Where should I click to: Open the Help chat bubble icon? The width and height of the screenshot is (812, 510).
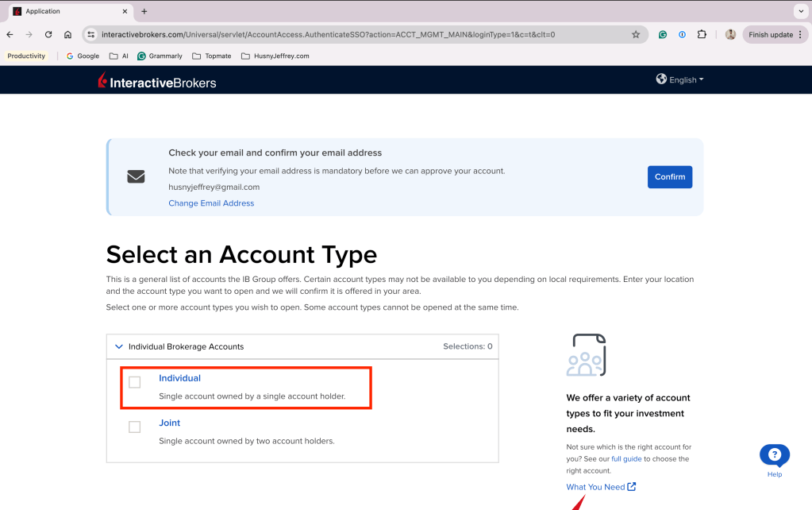[x=774, y=455]
